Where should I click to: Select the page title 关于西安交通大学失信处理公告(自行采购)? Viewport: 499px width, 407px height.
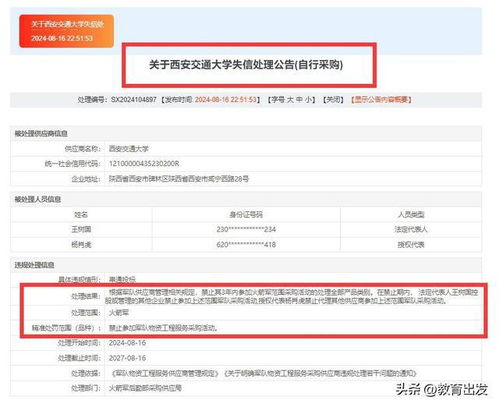[x=246, y=65]
